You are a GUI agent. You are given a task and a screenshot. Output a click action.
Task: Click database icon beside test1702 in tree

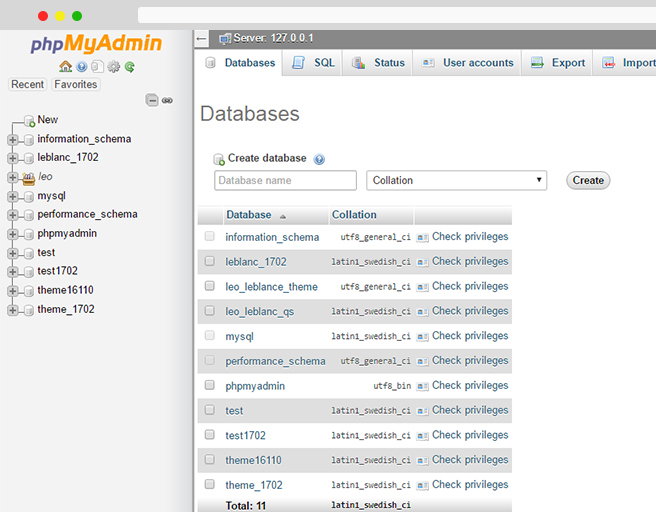(29, 272)
